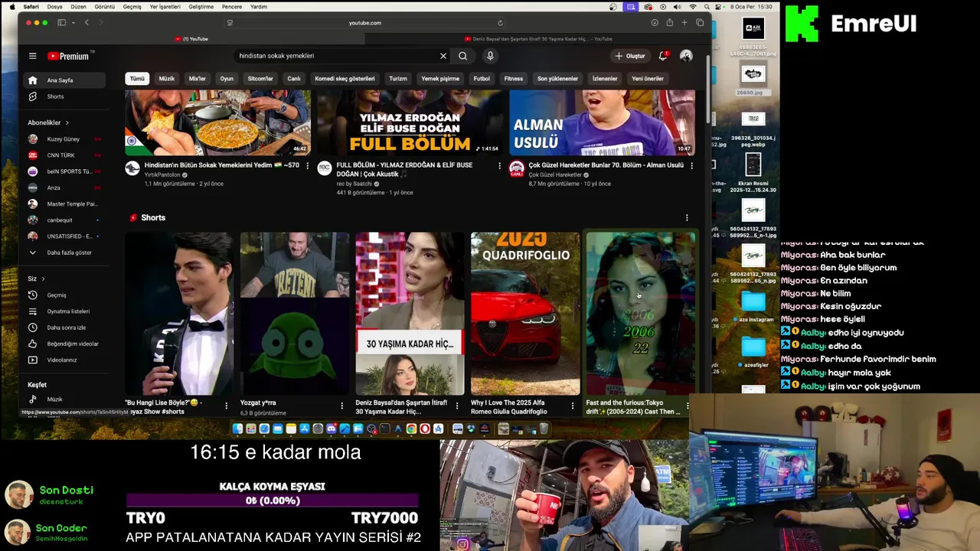
Task: Open options for Hindistan'ın Bütün Sokak Yemeklerini video
Action: pos(307,166)
